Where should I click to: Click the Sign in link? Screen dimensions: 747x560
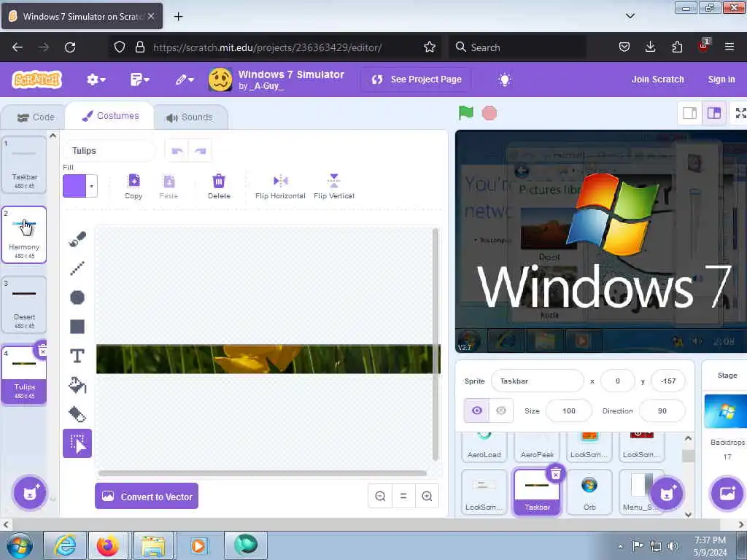[721, 79]
